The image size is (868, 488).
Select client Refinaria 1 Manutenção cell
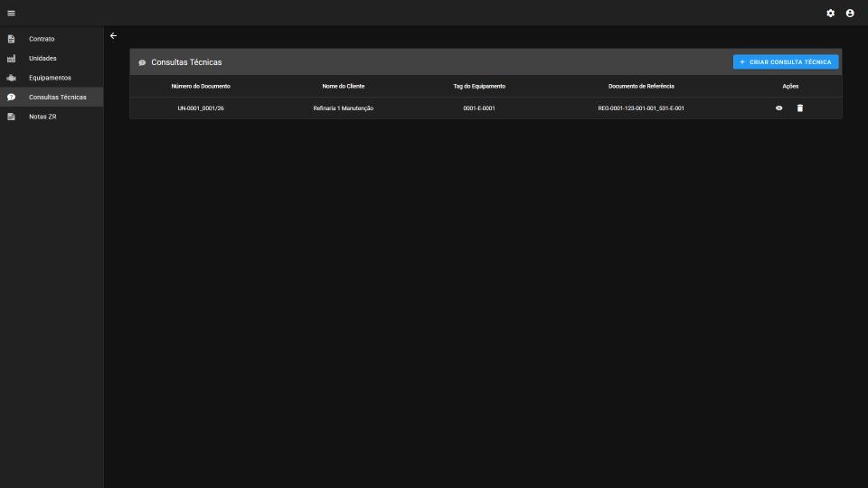[344, 108]
